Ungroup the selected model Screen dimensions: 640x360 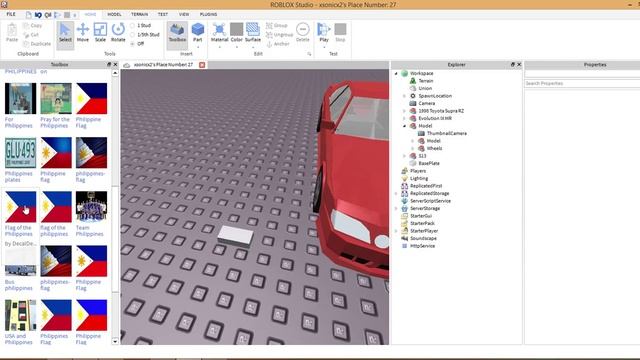(x=279, y=35)
